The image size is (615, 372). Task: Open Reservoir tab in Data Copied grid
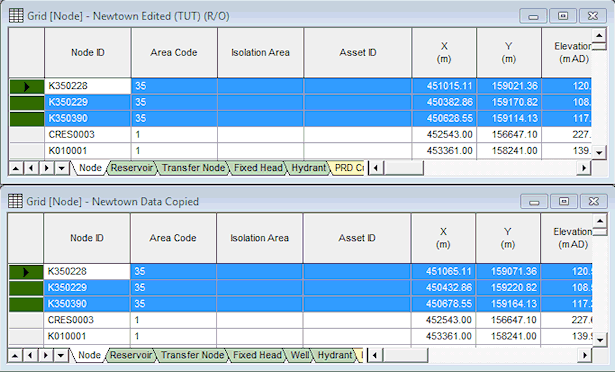131,355
